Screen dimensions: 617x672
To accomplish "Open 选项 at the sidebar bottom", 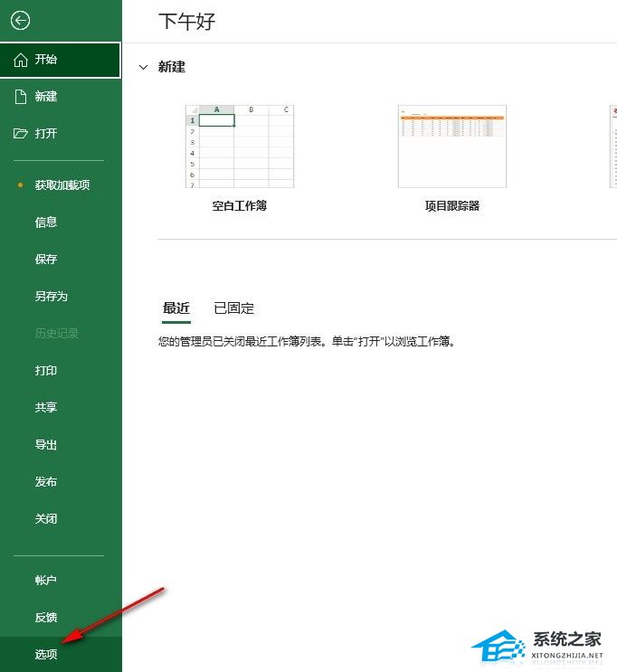I will click(x=61, y=654).
